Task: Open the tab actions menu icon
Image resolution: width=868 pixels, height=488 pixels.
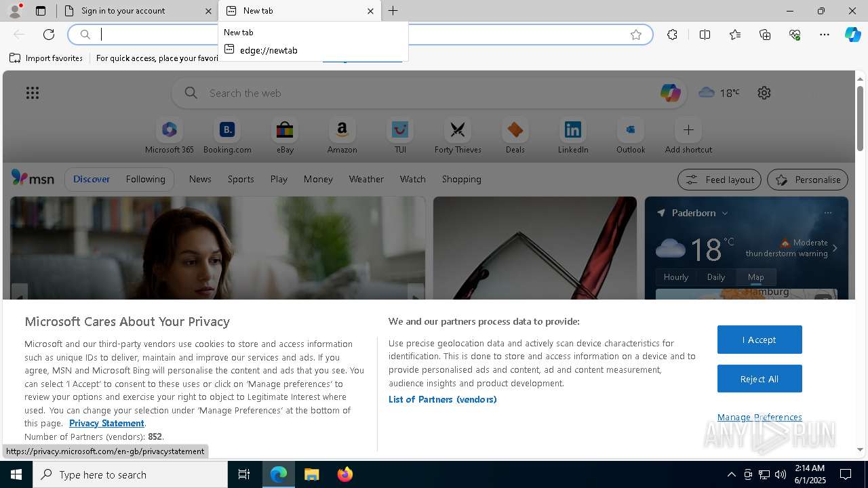Action: tap(41, 11)
